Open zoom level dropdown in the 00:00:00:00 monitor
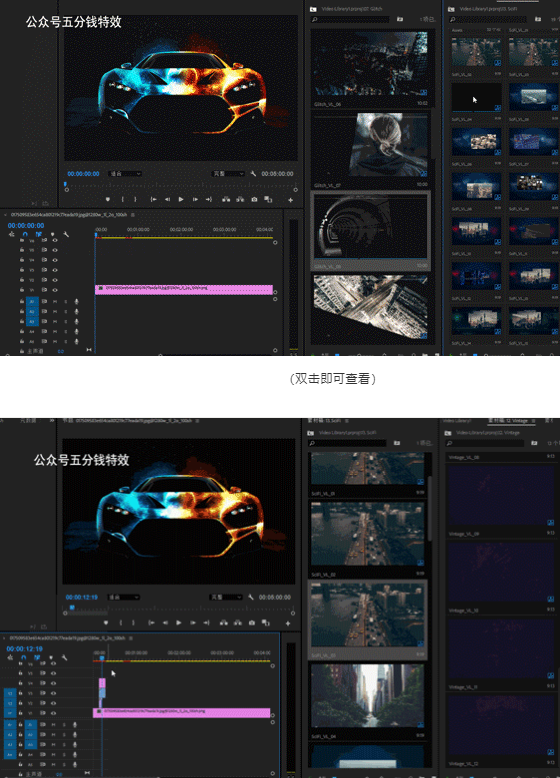This screenshot has width=560, height=778. click(x=124, y=174)
